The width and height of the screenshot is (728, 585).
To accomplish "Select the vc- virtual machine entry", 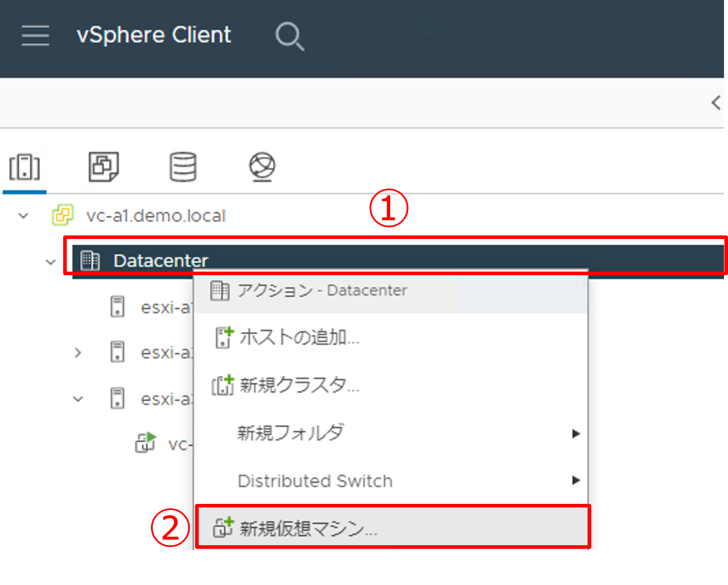I will point(180,445).
